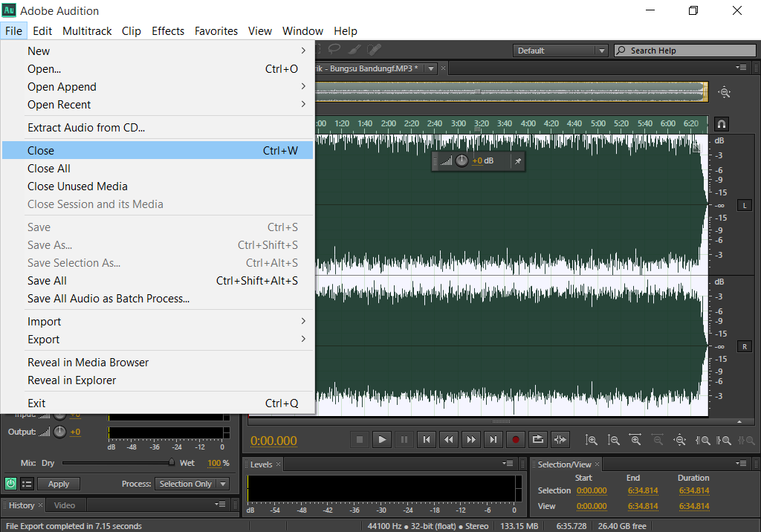Viewport: 761px width, 532px height.
Task: Click Zoom In at Out Point icon
Action: pyautogui.click(x=724, y=441)
